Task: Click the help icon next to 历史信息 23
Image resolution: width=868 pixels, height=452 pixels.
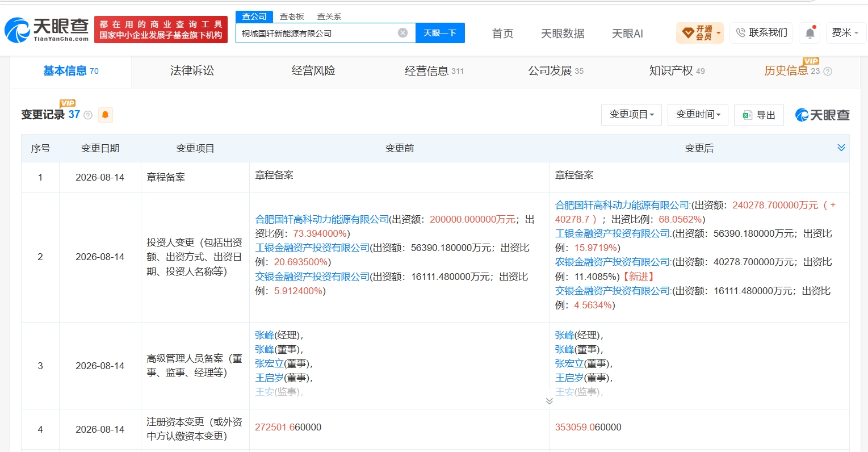Action: tap(828, 72)
